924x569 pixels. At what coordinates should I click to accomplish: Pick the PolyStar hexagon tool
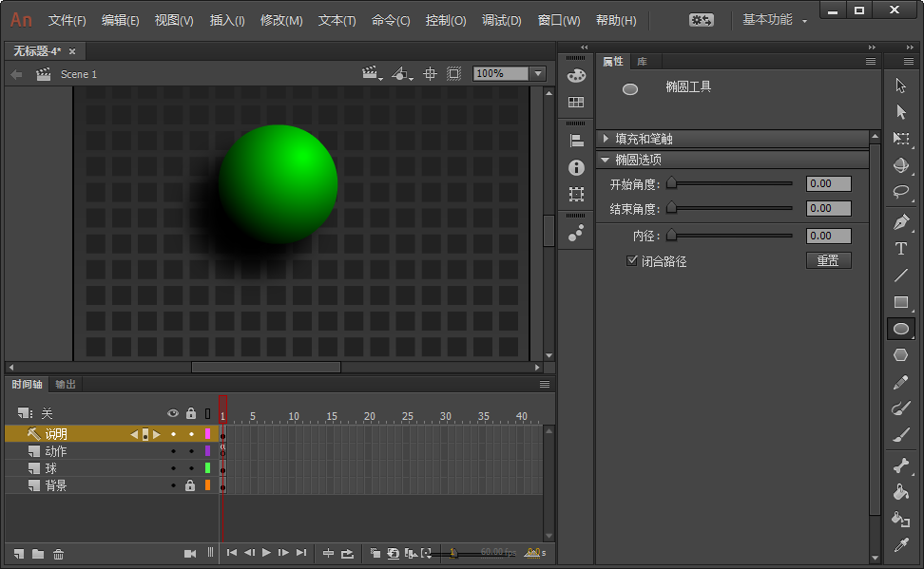(900, 354)
